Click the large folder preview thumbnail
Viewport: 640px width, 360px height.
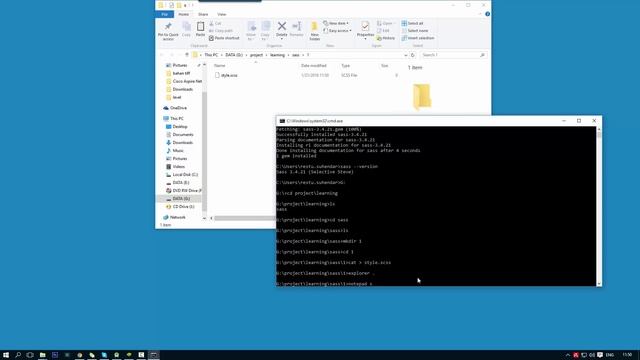421,97
